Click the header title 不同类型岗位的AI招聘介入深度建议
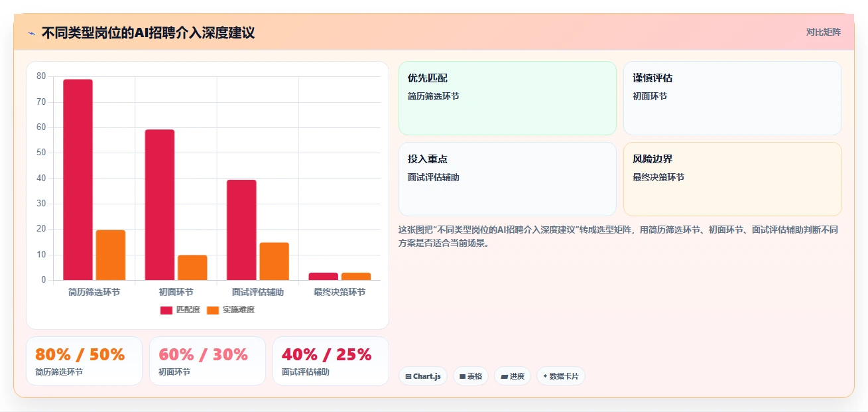The image size is (868, 412). [148, 33]
